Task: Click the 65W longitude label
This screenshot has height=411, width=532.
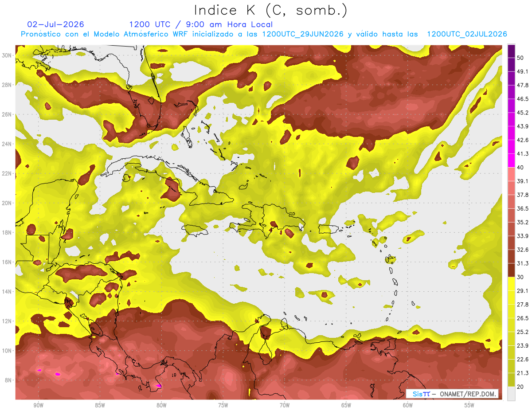Action: [x=346, y=406]
